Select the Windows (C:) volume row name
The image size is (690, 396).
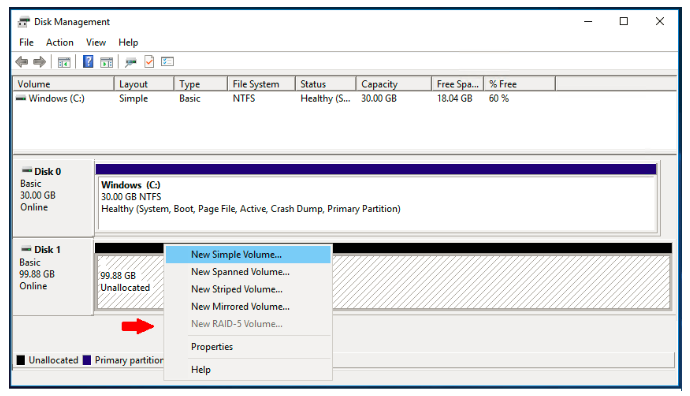(x=56, y=98)
